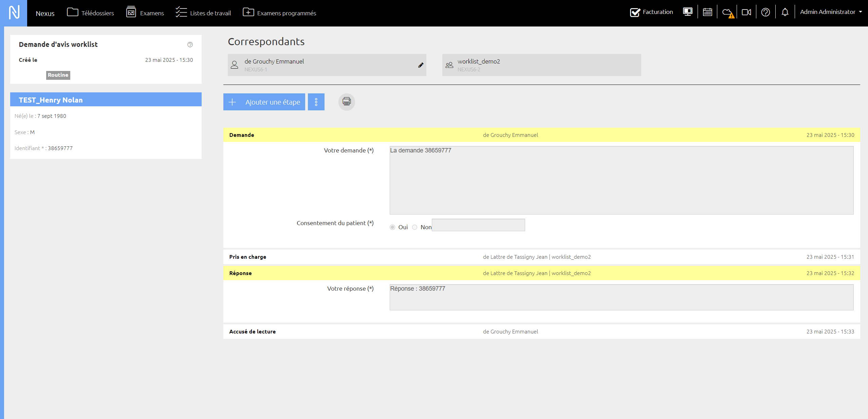Select the worklist_demo2 correspondant card

coord(541,65)
